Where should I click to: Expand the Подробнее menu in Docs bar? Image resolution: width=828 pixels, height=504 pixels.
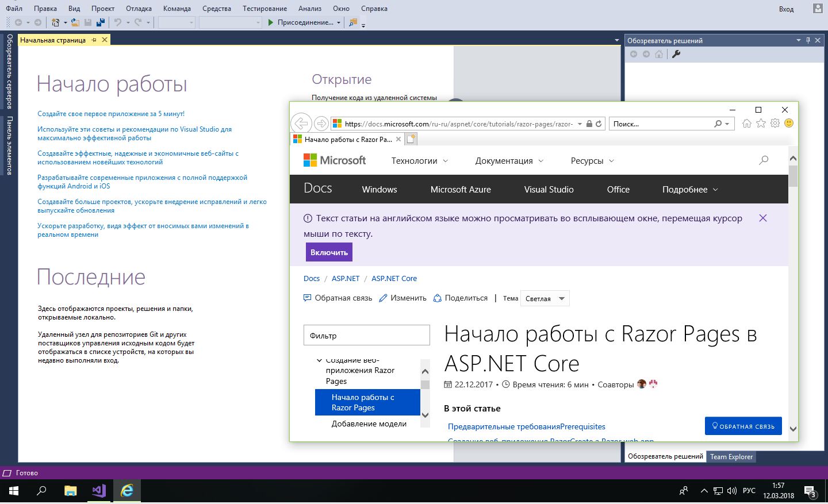coord(690,190)
